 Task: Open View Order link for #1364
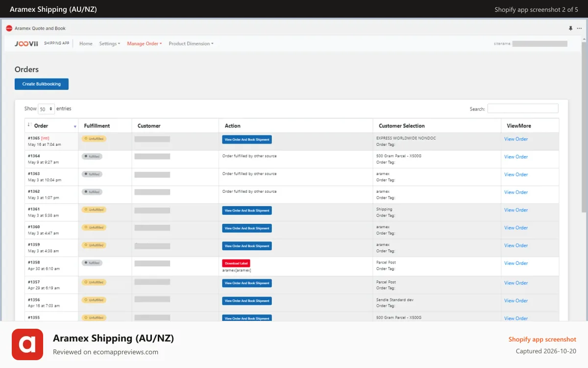coord(516,157)
